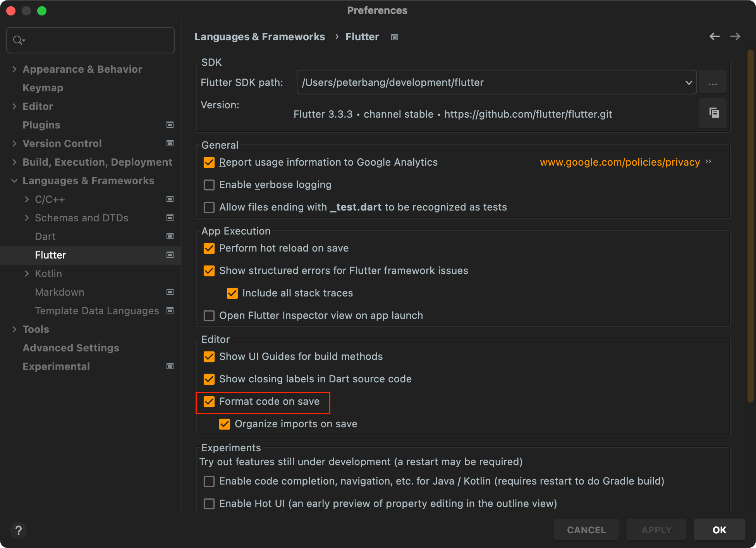The width and height of the screenshot is (756, 548).
Task: Open Google privacy policy link
Action: [x=620, y=162]
